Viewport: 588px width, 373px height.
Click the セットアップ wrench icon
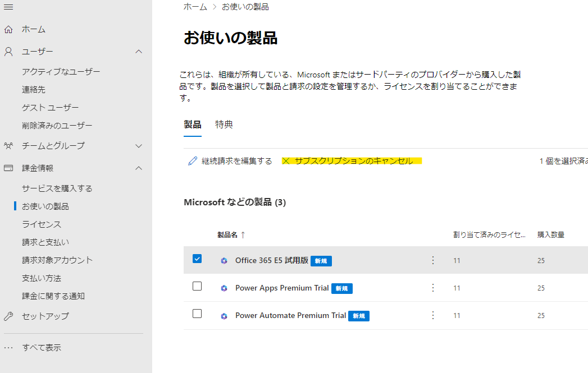[8, 316]
